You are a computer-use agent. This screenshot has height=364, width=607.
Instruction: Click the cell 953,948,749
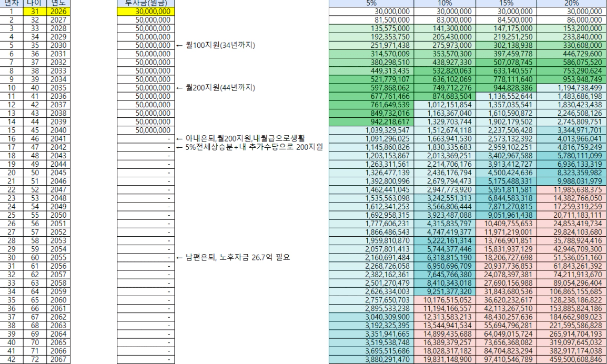(x=571, y=79)
